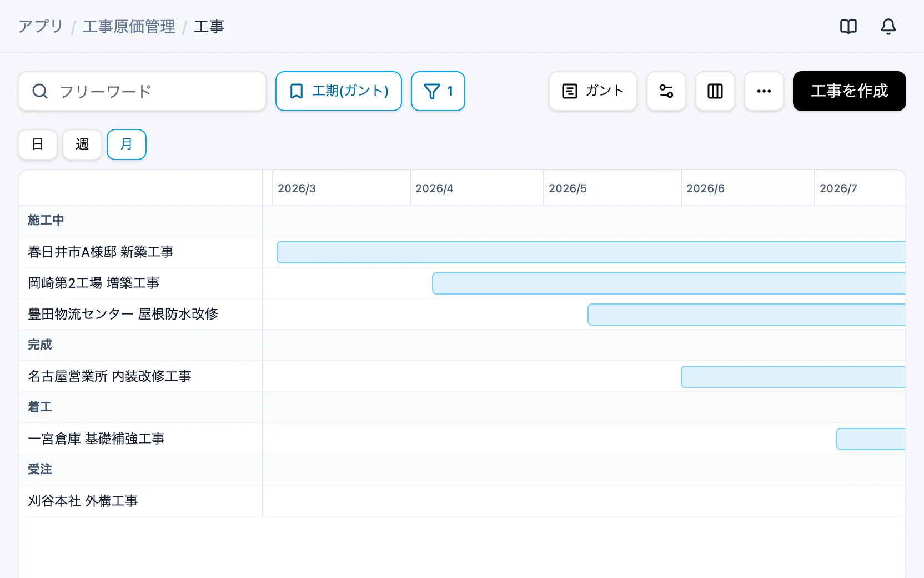Open the documentation book icon
Viewport: 924px width, 578px height.
click(x=848, y=26)
